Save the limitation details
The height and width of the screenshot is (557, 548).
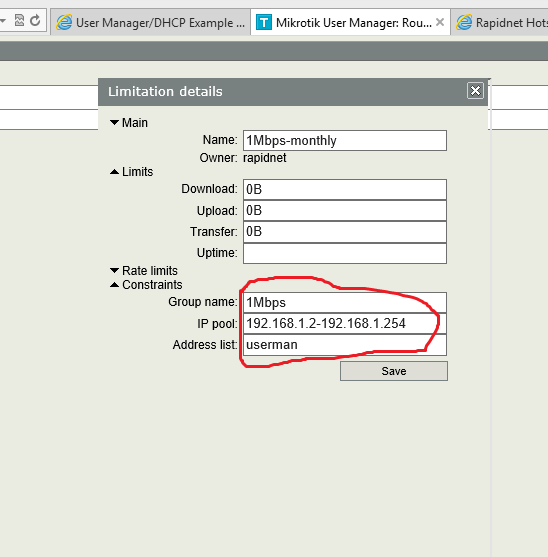(394, 371)
